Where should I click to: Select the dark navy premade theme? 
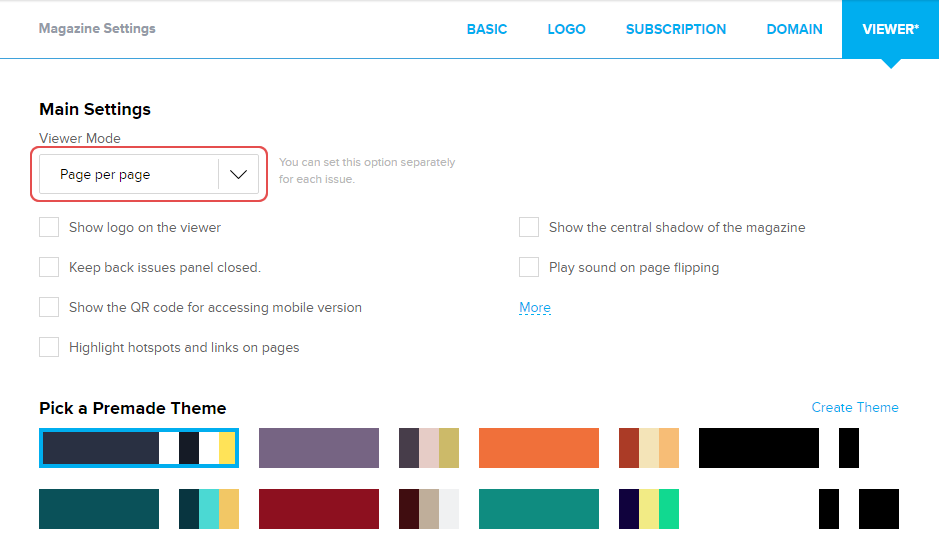pos(139,448)
